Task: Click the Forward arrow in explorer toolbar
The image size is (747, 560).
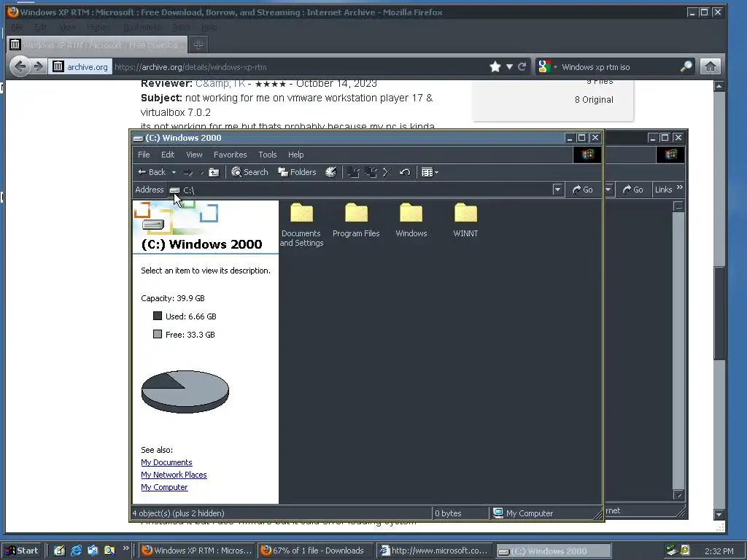Action: [187, 172]
